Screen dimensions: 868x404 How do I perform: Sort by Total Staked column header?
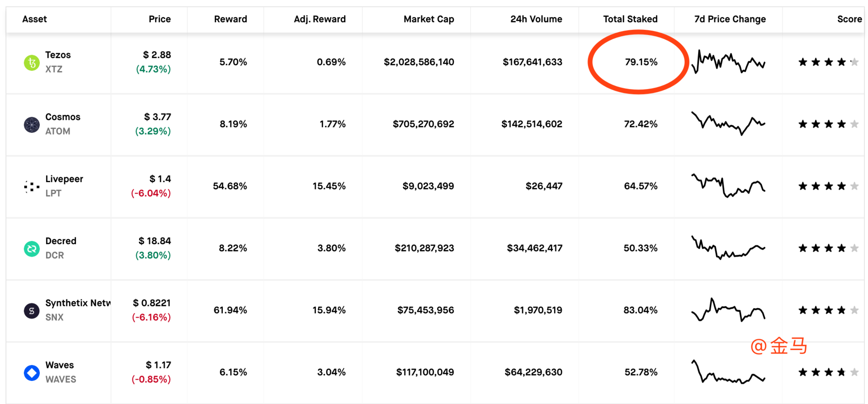630,19
